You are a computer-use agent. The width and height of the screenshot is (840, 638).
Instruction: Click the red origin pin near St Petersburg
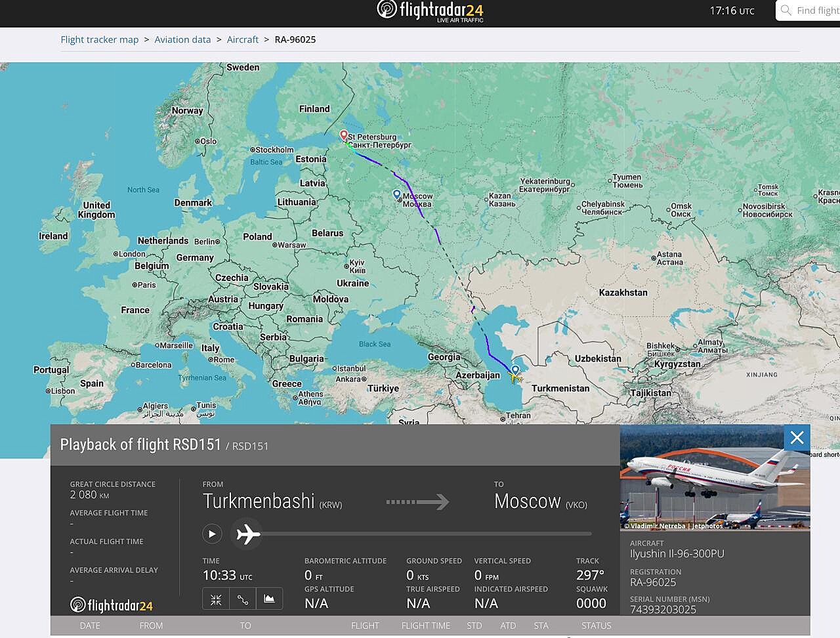point(344,135)
